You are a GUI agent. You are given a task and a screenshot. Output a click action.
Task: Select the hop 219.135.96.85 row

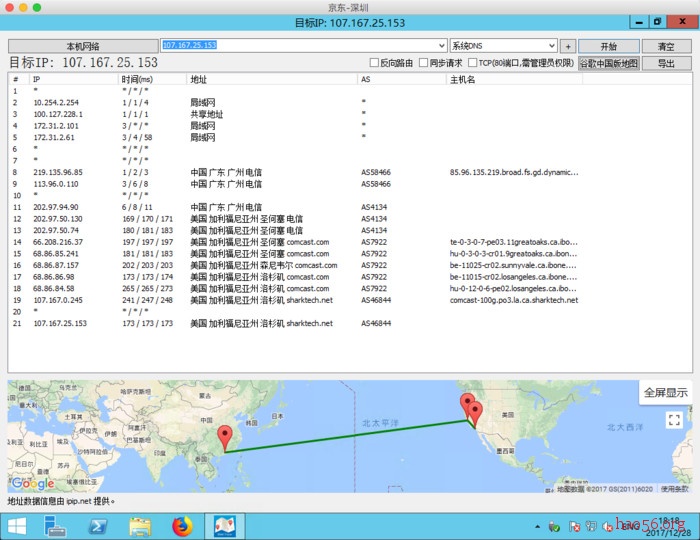click(350, 172)
